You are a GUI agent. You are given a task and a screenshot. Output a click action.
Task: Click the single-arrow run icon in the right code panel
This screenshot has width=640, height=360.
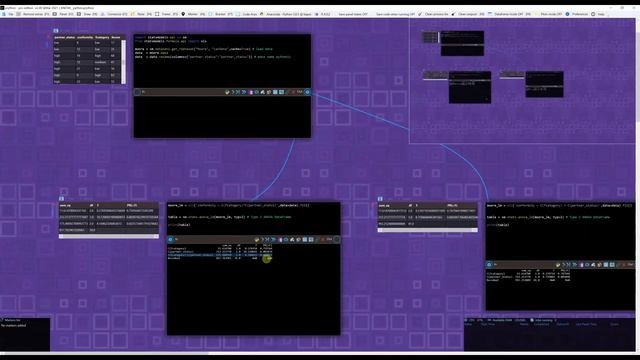[x=564, y=265]
